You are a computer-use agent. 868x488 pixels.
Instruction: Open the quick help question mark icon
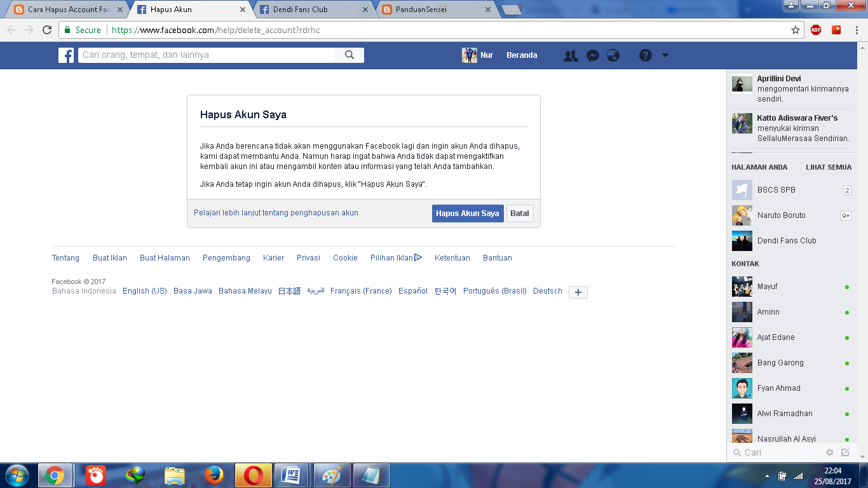tap(646, 55)
